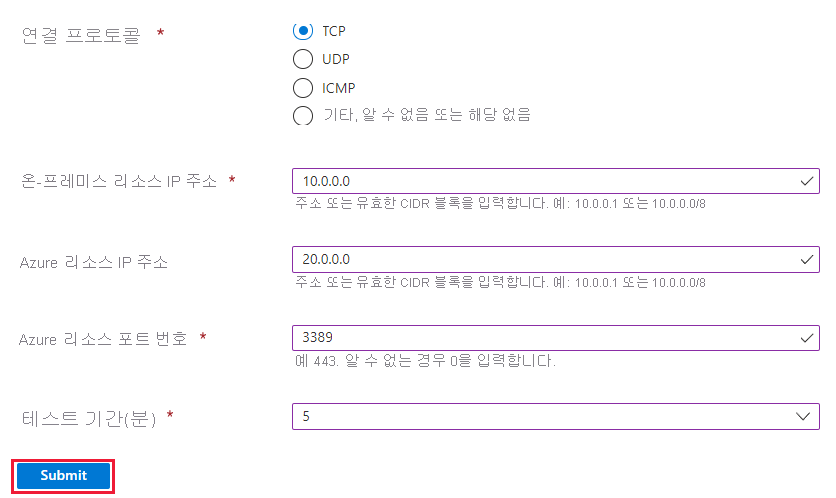Click the on-premises IP validation checkmark icon

click(807, 181)
